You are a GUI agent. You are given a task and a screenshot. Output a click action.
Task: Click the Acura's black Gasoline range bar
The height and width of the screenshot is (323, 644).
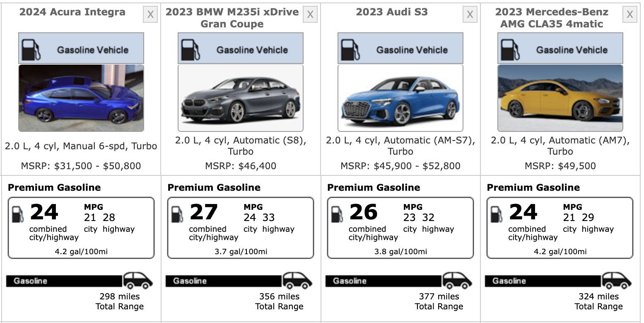(64, 281)
